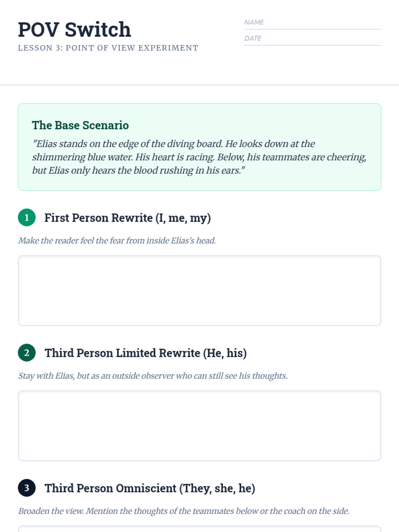Screen dimensions: 399x532
Task: Focus the Third Person Limited answer box
Action: pos(199,426)
